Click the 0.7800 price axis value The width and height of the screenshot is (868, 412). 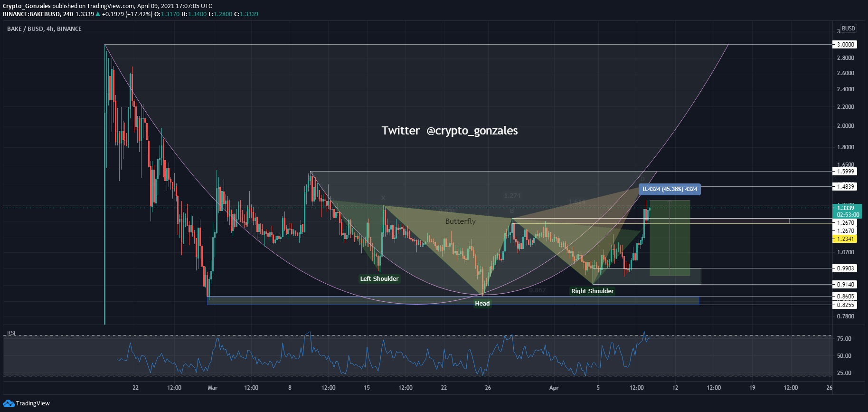845,316
